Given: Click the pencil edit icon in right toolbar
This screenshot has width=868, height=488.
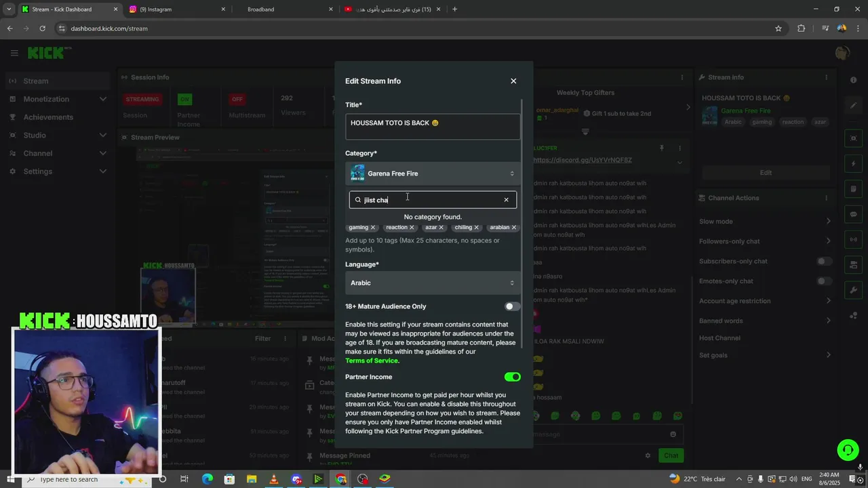Looking at the screenshot, I should (854, 106).
